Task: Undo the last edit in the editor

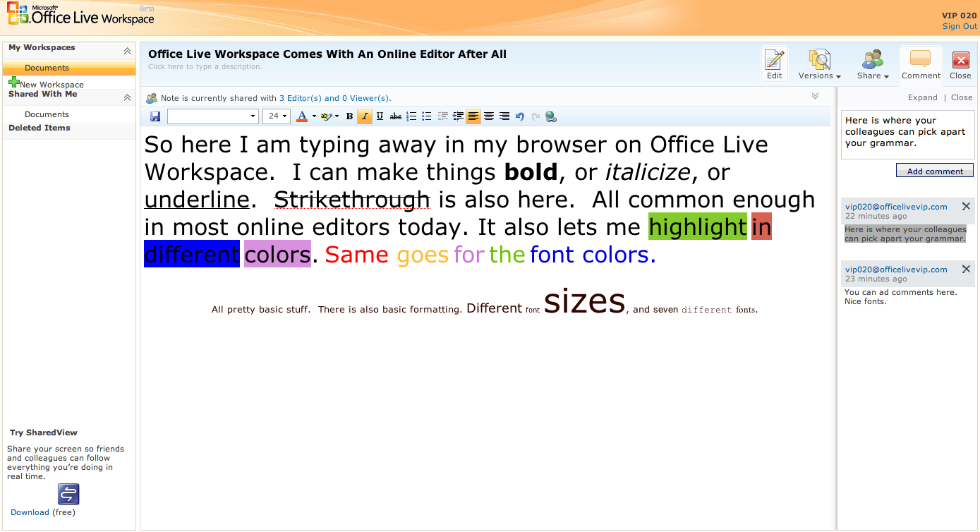Action: tap(520, 116)
